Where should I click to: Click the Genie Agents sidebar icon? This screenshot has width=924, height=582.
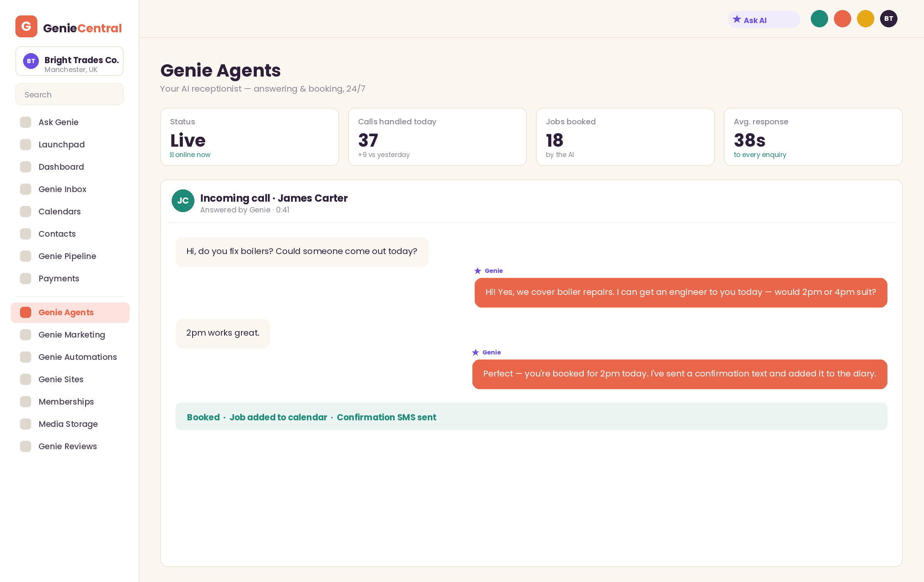click(25, 312)
